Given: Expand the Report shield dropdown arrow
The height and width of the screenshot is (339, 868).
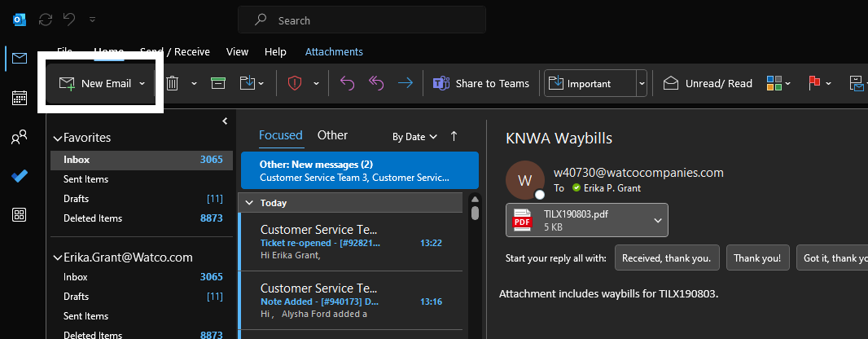Looking at the screenshot, I should [316, 84].
